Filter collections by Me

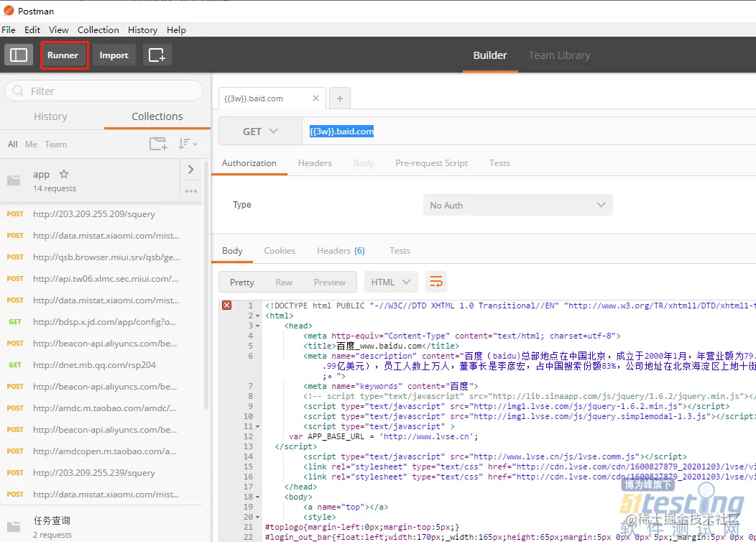pyautogui.click(x=32, y=144)
